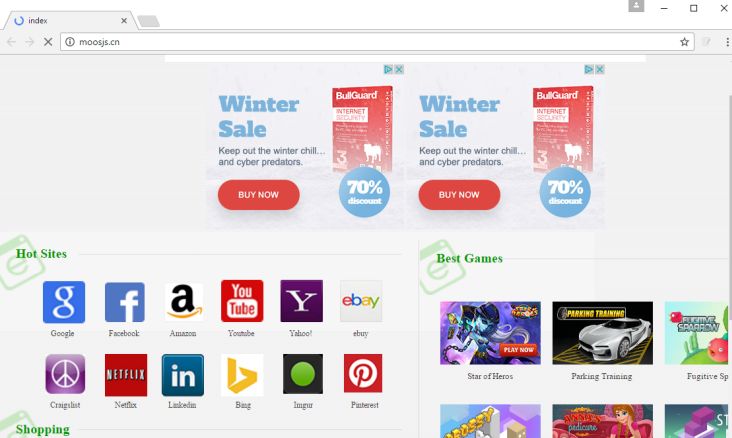Open the Netflix icon
This screenshot has width=732, height=438.
(x=126, y=375)
